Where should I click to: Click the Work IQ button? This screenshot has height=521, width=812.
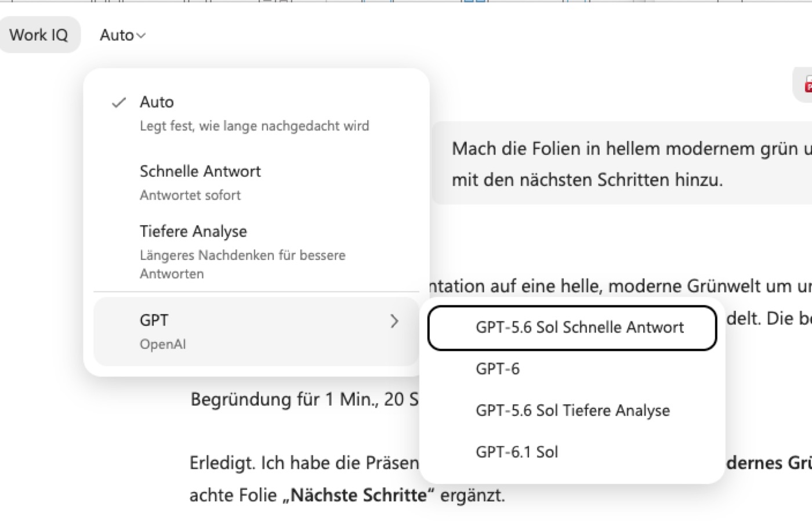38,35
